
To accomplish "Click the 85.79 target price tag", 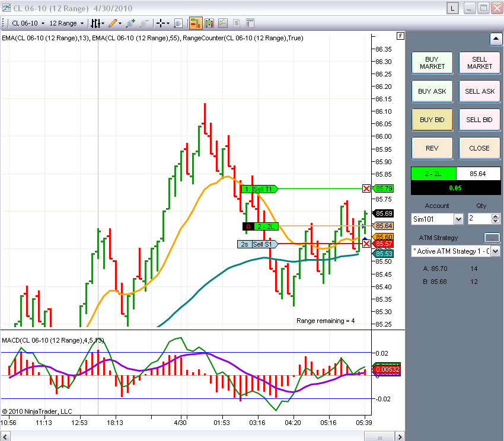I will [383, 188].
